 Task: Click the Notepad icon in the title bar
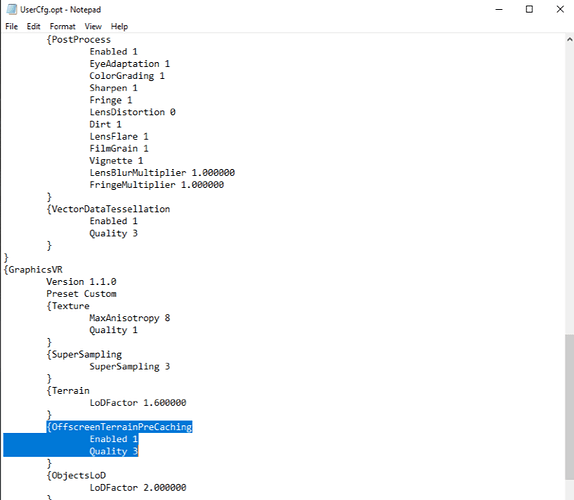click(x=11, y=10)
